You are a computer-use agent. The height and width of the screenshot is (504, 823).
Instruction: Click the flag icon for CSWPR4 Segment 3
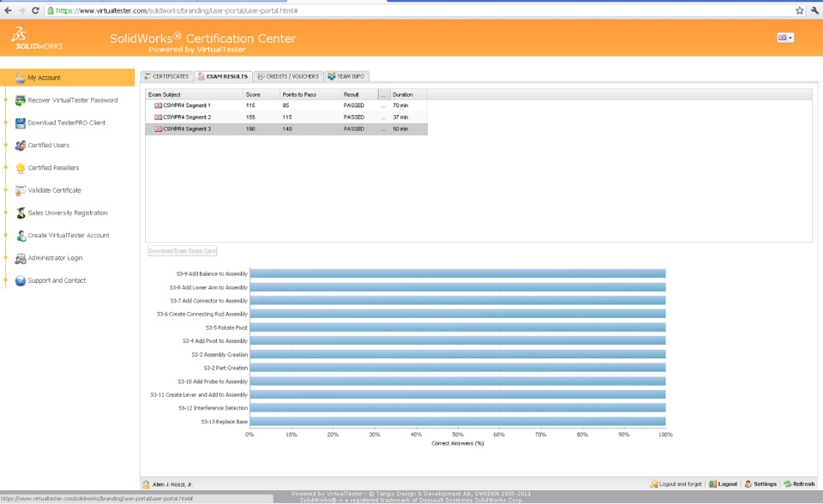click(x=158, y=129)
